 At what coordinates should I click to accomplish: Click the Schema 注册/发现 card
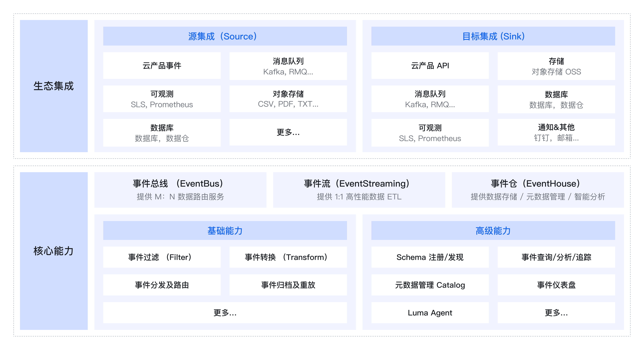(x=430, y=257)
